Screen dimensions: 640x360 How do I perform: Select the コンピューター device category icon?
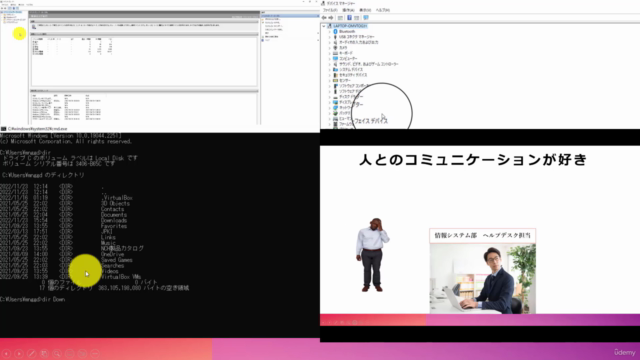point(336,59)
